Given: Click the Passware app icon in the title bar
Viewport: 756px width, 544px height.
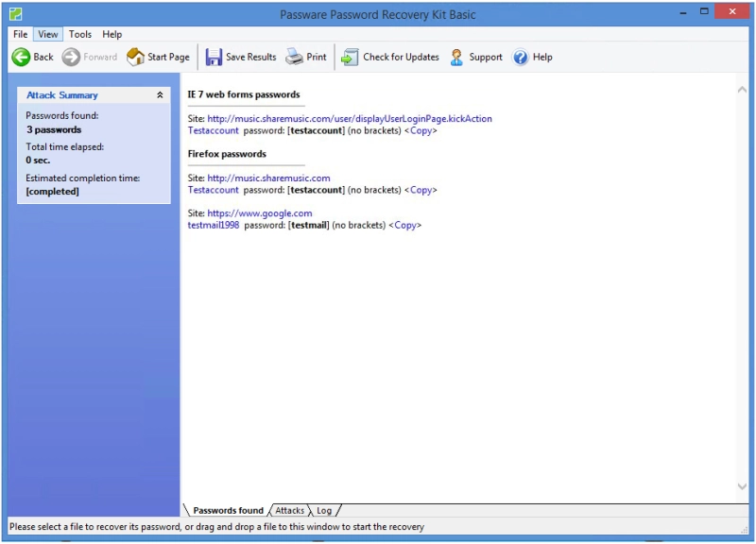Looking at the screenshot, I should 15,14.
